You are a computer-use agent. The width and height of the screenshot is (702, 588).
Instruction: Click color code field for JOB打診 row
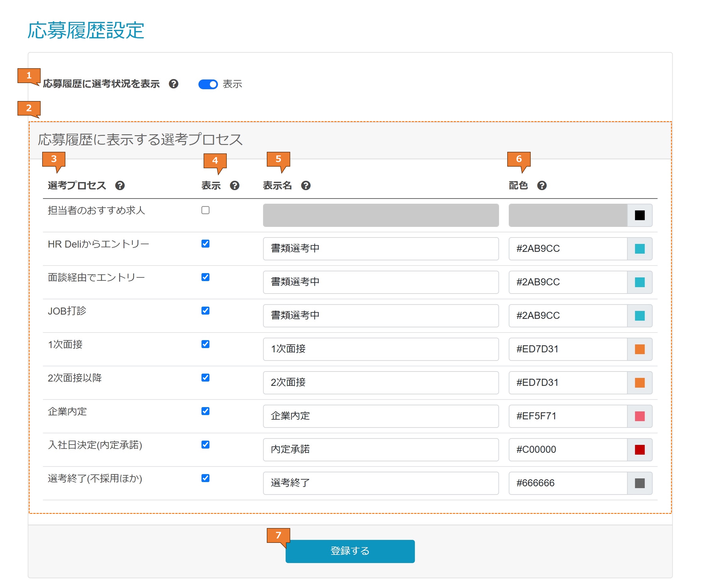(568, 316)
